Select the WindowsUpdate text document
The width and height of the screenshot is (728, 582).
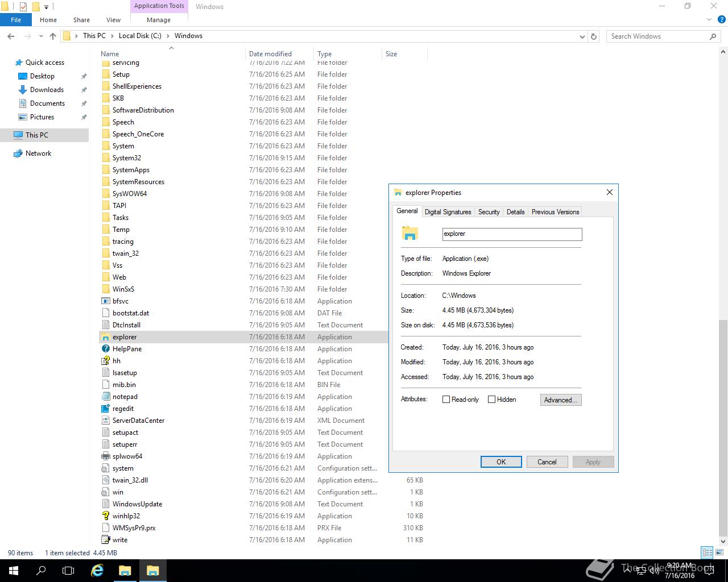[263, 504]
